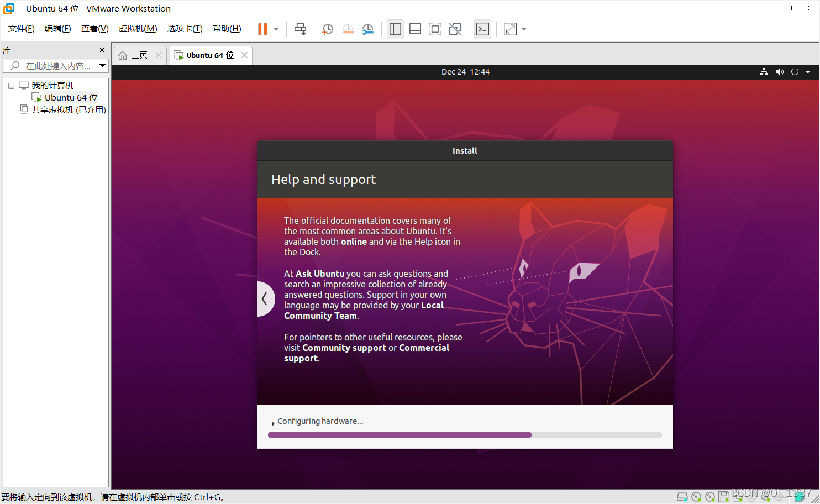Viewport: 820px width, 504px height.
Task: Expand the library search box dropdown
Action: (x=102, y=66)
